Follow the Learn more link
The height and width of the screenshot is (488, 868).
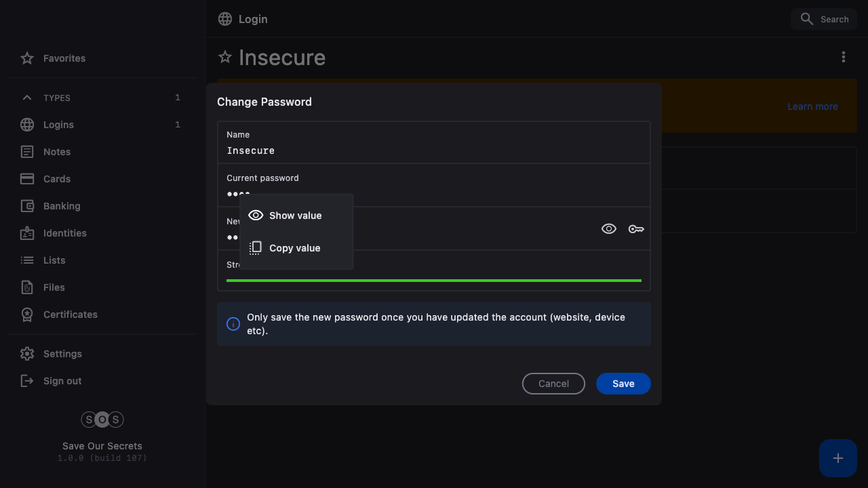[812, 106]
